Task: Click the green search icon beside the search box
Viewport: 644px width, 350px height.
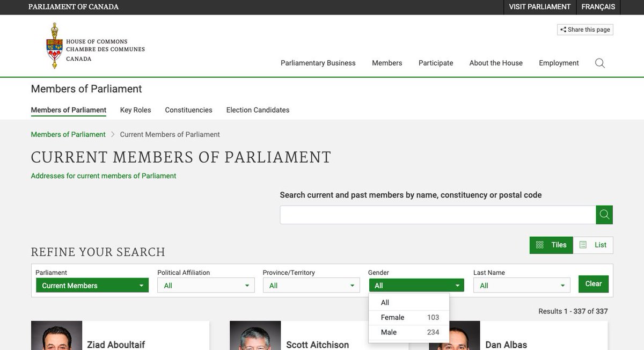Action: click(604, 214)
